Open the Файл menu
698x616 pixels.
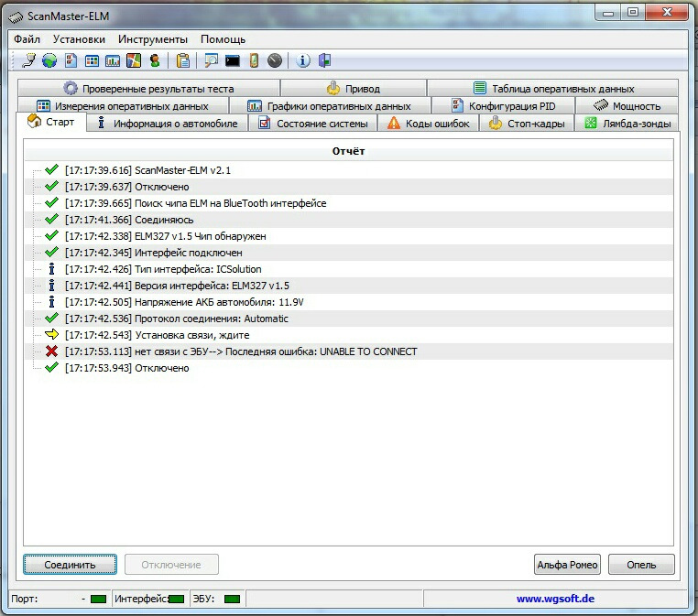[x=27, y=39]
